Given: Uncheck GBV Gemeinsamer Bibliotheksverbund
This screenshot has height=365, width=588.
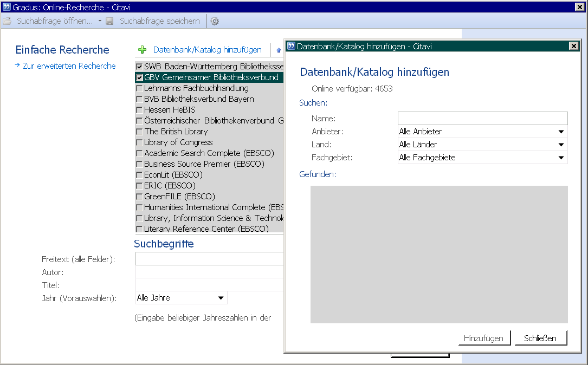Looking at the screenshot, I should tap(139, 77).
